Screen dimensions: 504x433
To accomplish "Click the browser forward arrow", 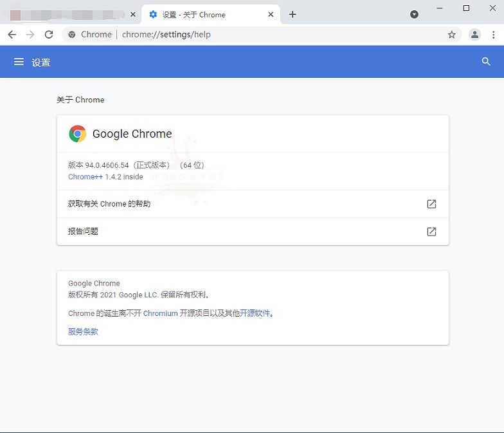I will [x=30, y=35].
